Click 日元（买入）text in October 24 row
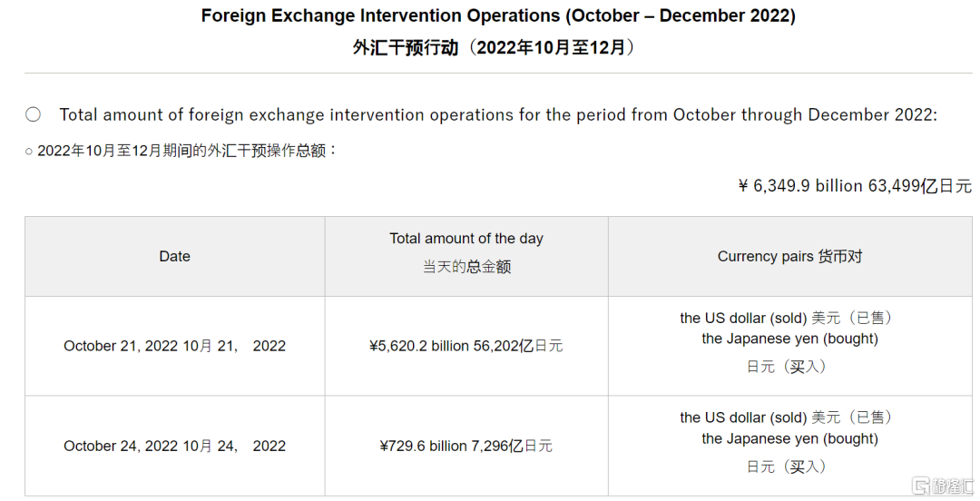The height and width of the screenshot is (501, 980). click(787, 467)
